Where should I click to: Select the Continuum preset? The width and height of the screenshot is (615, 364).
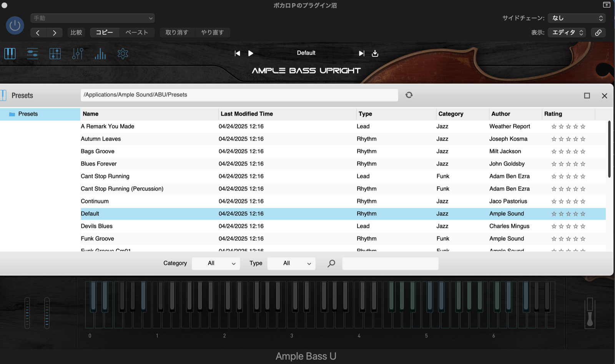coord(343,201)
